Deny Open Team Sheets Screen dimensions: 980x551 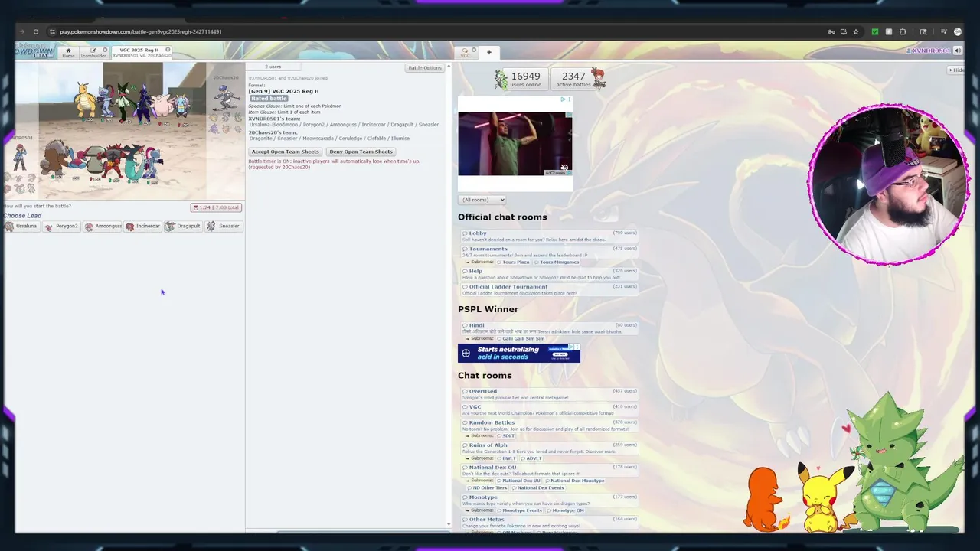pyautogui.click(x=361, y=152)
